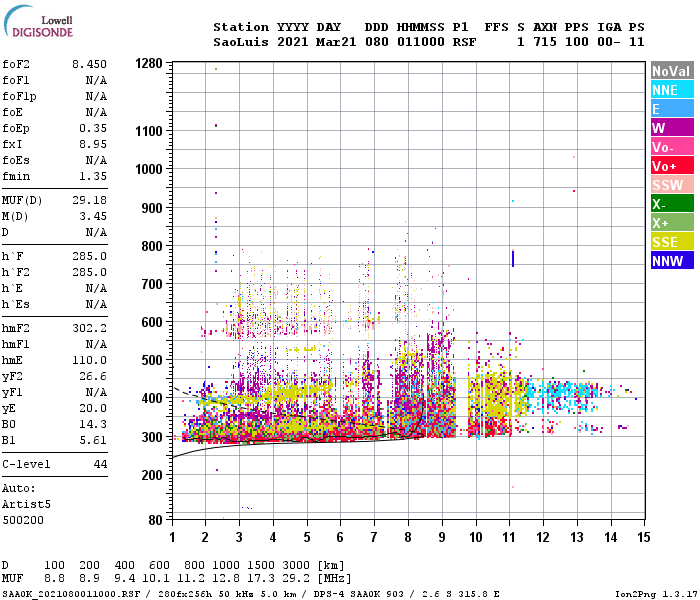Image resolution: width=700 pixels, height=600 pixels.
Task: Select the 15 frequency axis label
Action: pos(643,537)
